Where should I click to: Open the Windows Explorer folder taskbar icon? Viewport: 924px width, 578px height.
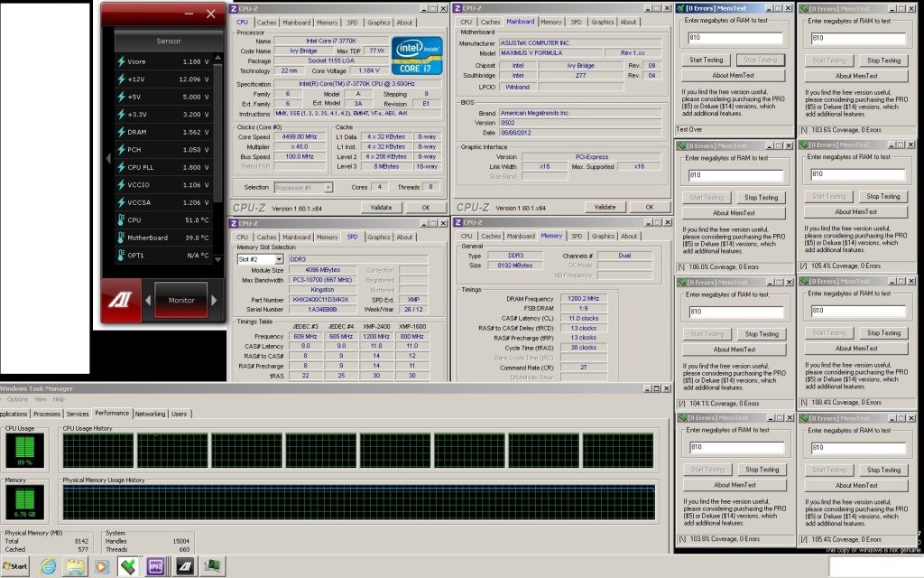75,566
